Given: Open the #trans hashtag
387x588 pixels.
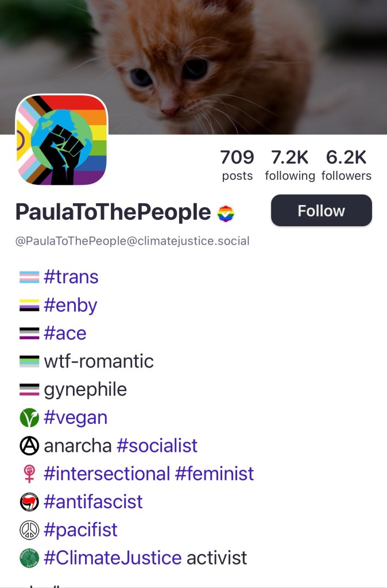Looking at the screenshot, I should 71,277.
